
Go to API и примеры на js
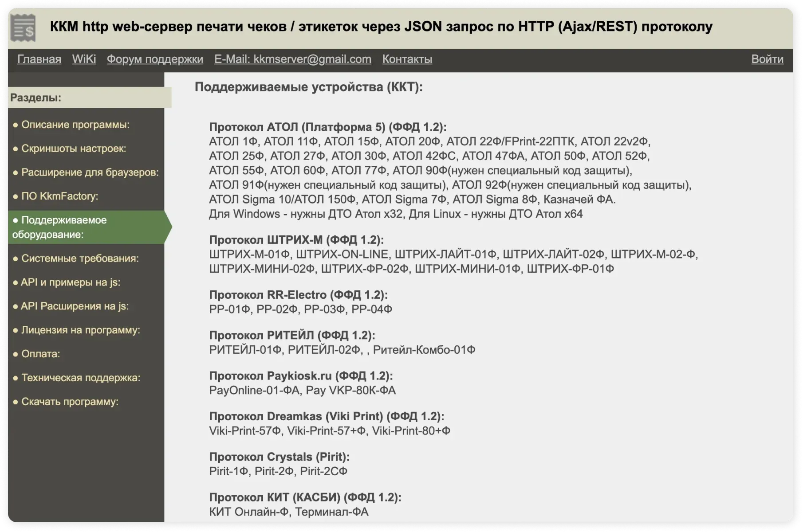[x=70, y=282]
